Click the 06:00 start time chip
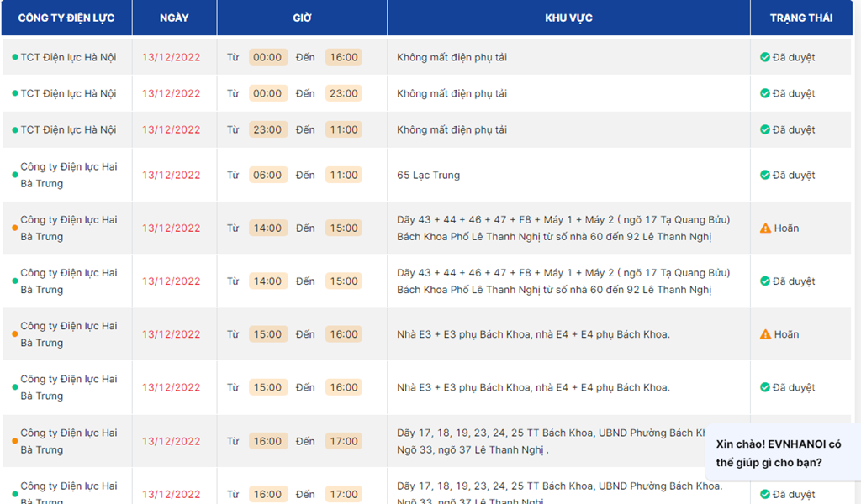This screenshot has height=504, width=861. click(x=267, y=175)
